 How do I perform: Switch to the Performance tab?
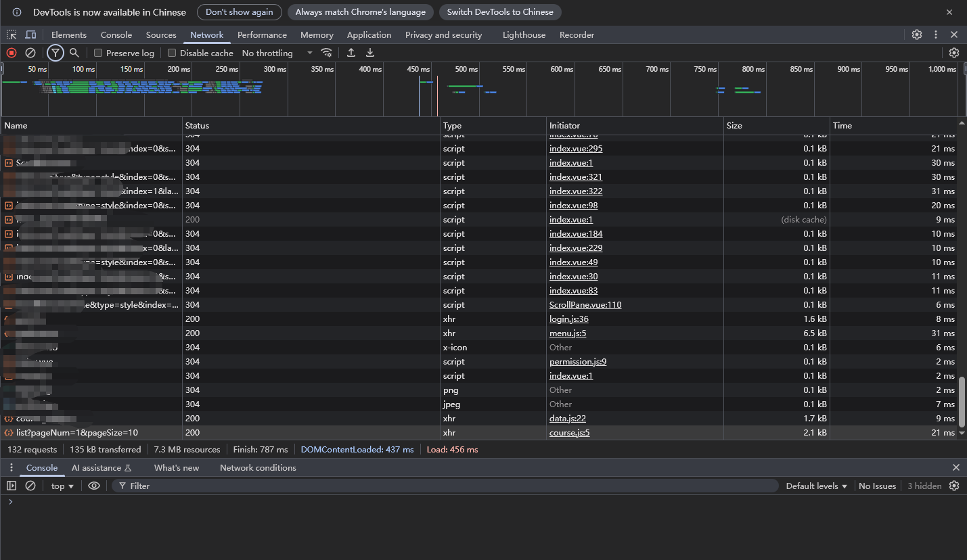(262, 34)
